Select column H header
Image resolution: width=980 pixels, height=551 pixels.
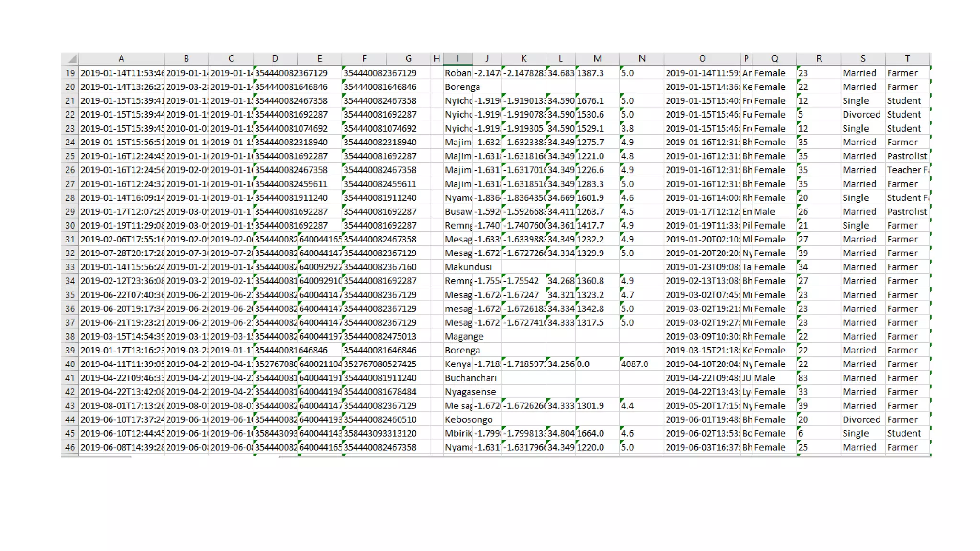436,59
